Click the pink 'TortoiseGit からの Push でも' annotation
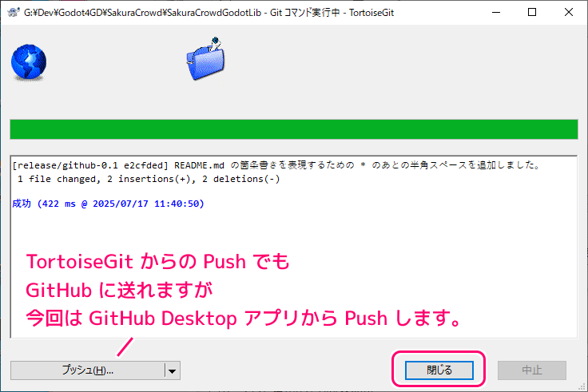The image size is (588, 392). click(x=158, y=261)
